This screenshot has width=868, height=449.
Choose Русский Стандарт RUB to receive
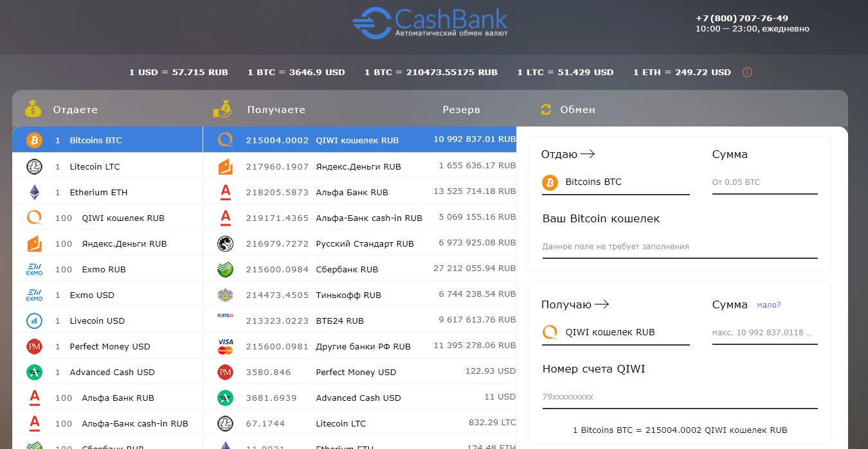[x=359, y=243]
